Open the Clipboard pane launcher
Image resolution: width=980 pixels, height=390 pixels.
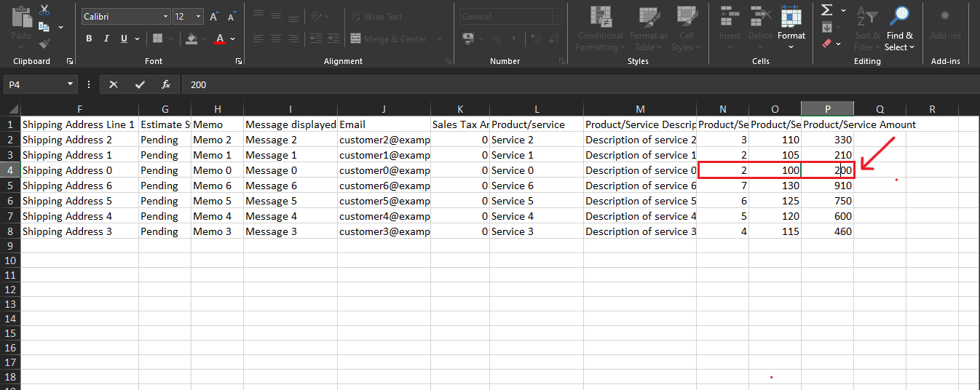69,62
